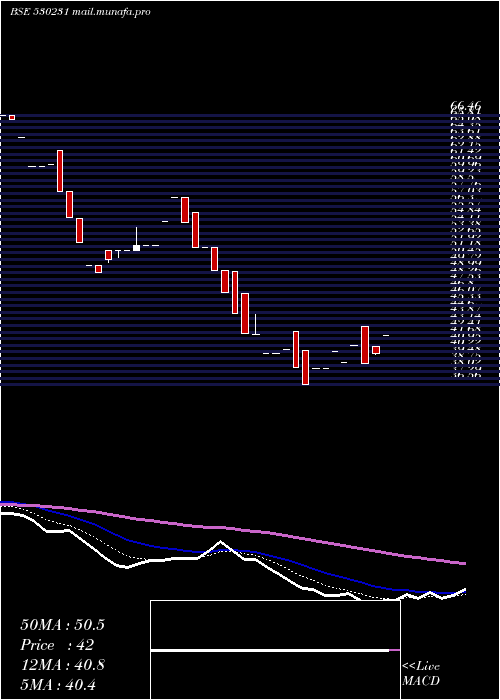Viewport: 500px width, 700px height.
Task: Click the '50MA : 50.5' readout
Action: (x=62, y=625)
